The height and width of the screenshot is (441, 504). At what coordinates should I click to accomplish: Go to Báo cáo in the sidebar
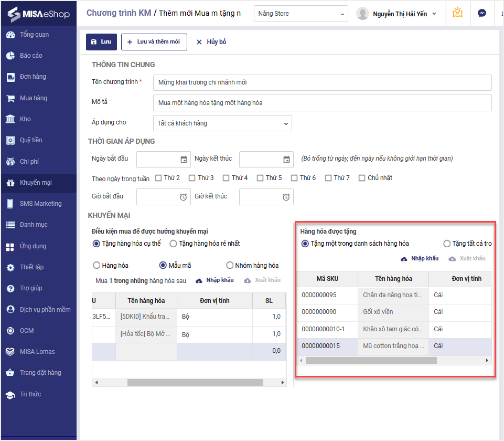[x=31, y=56]
